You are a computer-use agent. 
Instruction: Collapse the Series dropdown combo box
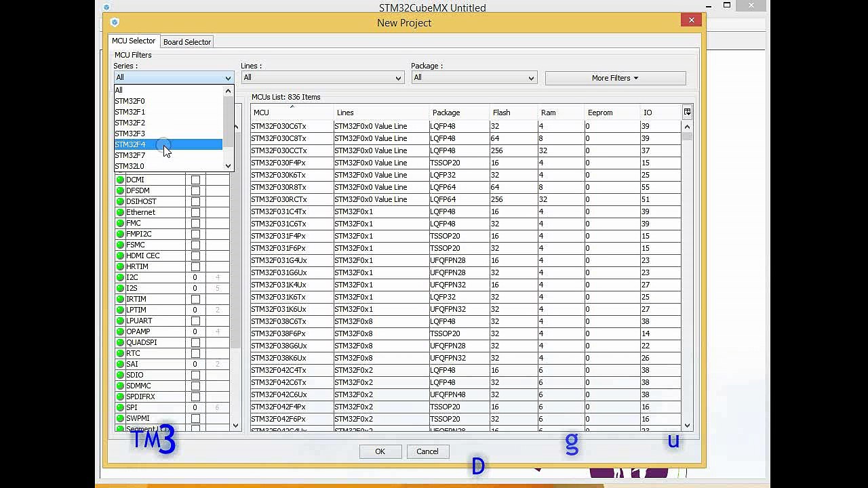(x=173, y=77)
